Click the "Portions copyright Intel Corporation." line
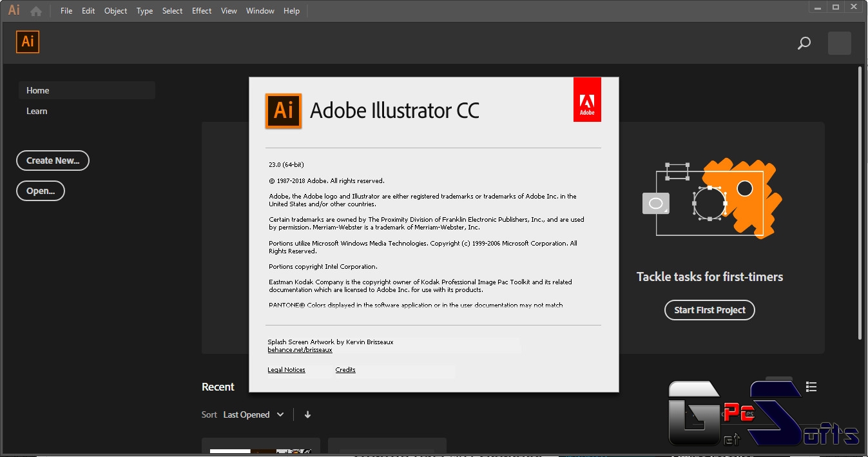Screen dimensions: 868x457 pos(323,267)
